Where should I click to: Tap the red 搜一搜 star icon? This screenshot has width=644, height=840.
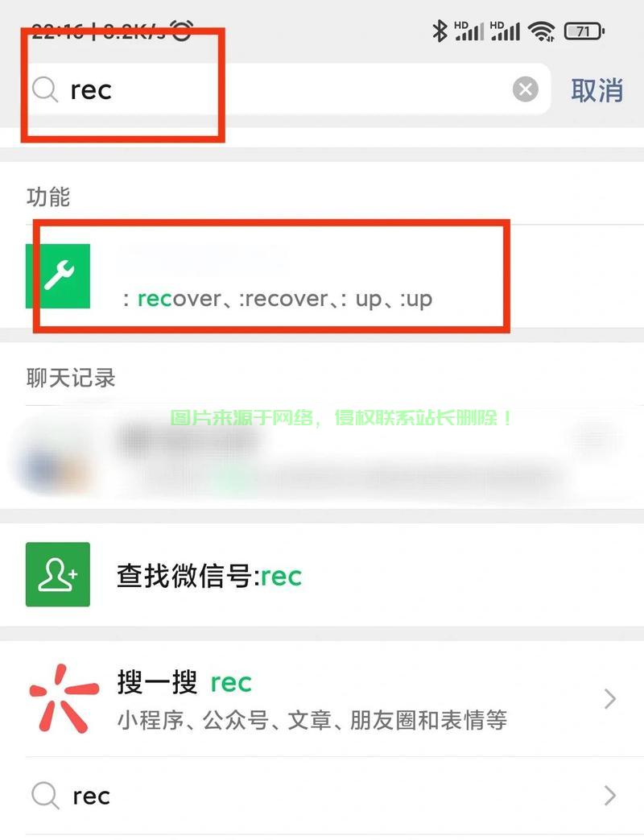click(x=64, y=698)
